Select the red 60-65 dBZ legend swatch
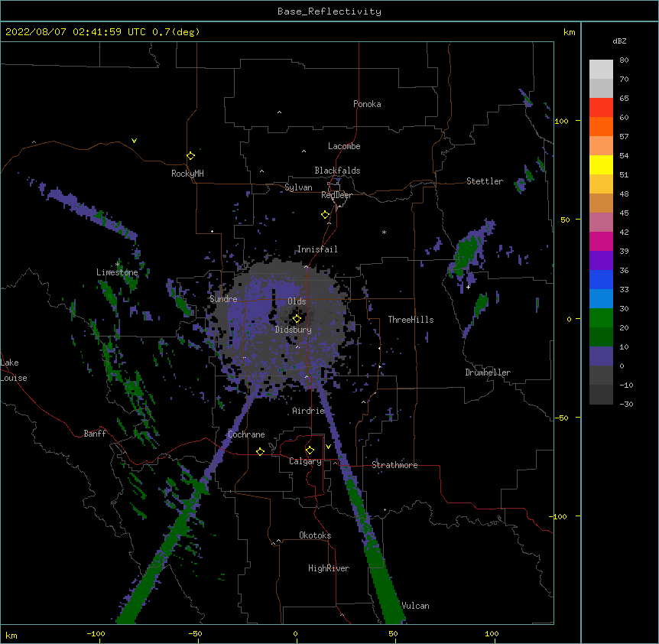Image resolution: width=659 pixels, height=644 pixels. (x=601, y=108)
